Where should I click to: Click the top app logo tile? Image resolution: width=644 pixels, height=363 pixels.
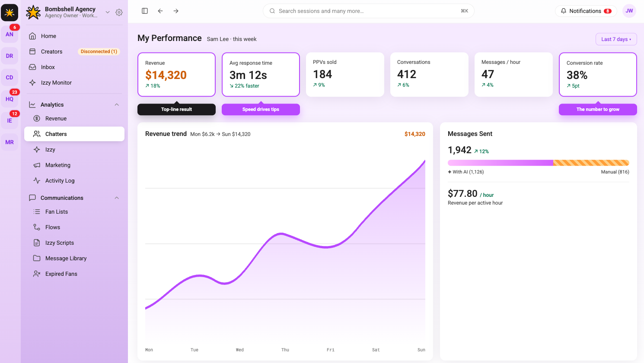10,13
